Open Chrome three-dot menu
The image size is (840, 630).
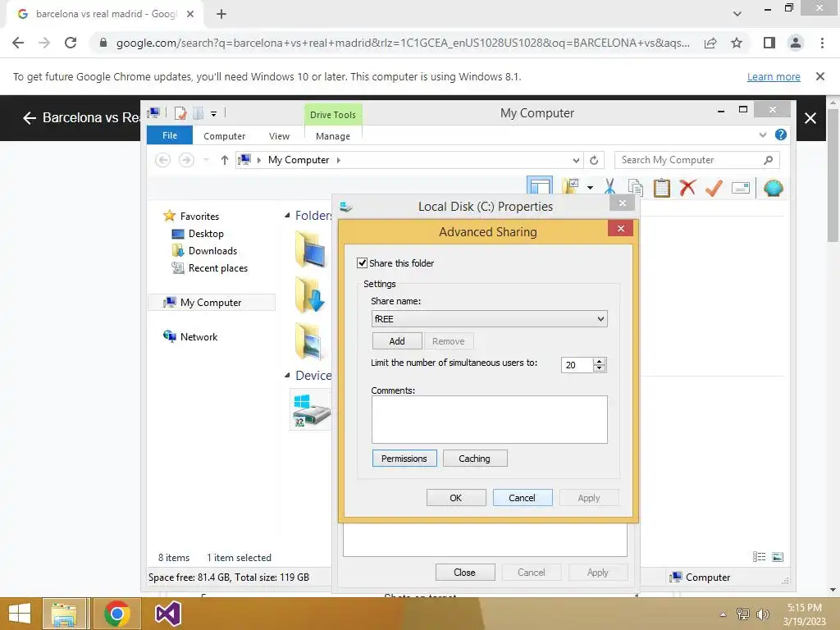point(822,43)
